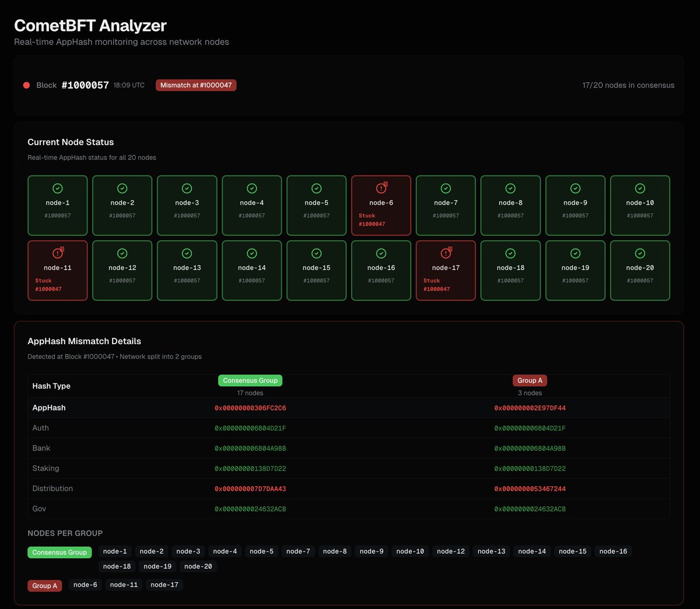Click block number #1000057 in header
Image resolution: width=700 pixels, height=609 pixels.
(85, 85)
